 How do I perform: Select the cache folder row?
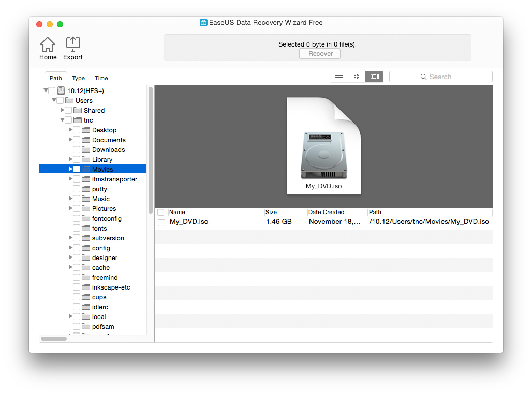point(93,267)
